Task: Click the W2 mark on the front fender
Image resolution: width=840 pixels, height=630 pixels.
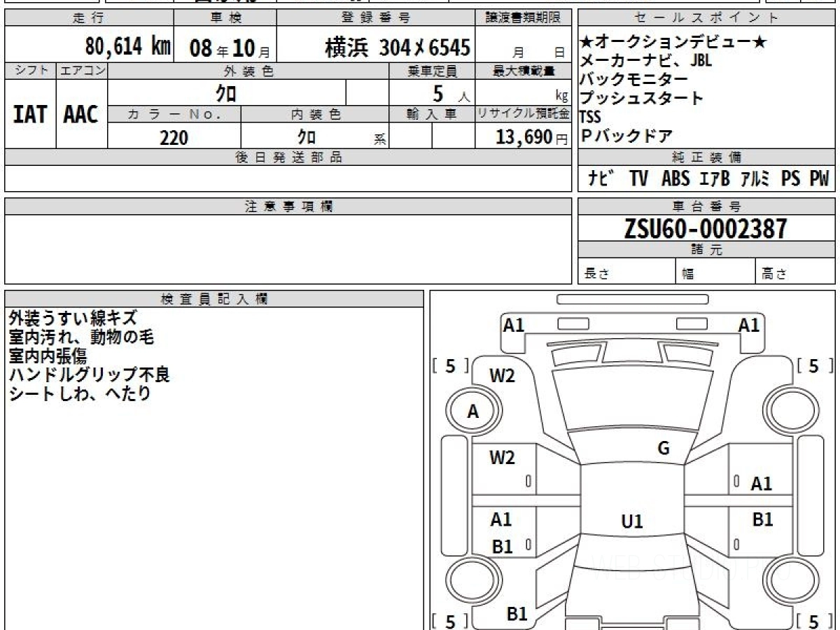Action: coord(502,376)
